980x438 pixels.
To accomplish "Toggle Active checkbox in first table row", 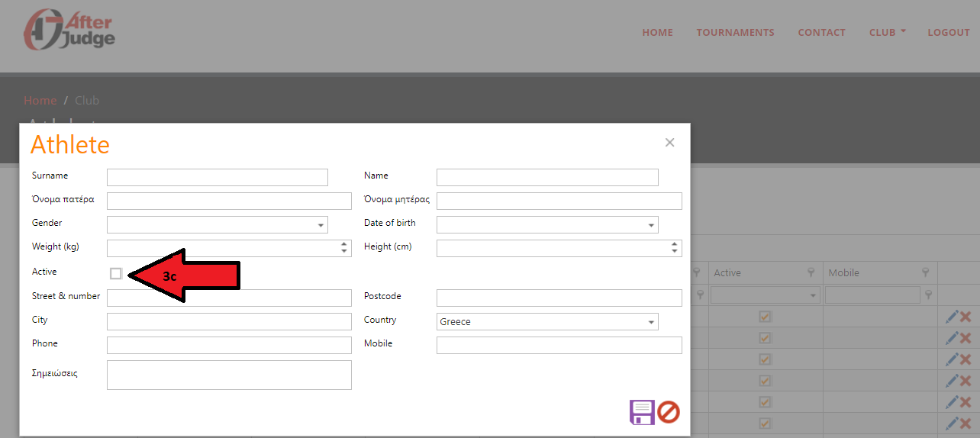I will coord(765,317).
